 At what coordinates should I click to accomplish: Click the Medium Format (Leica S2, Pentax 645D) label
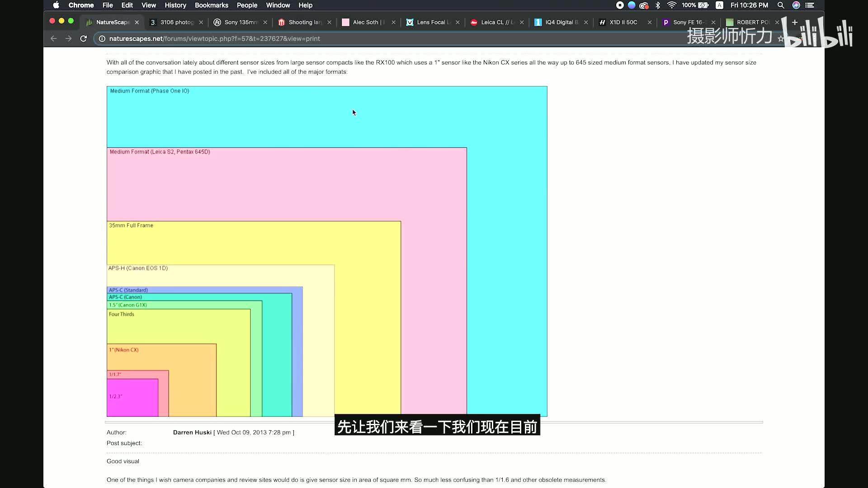pyautogui.click(x=160, y=152)
